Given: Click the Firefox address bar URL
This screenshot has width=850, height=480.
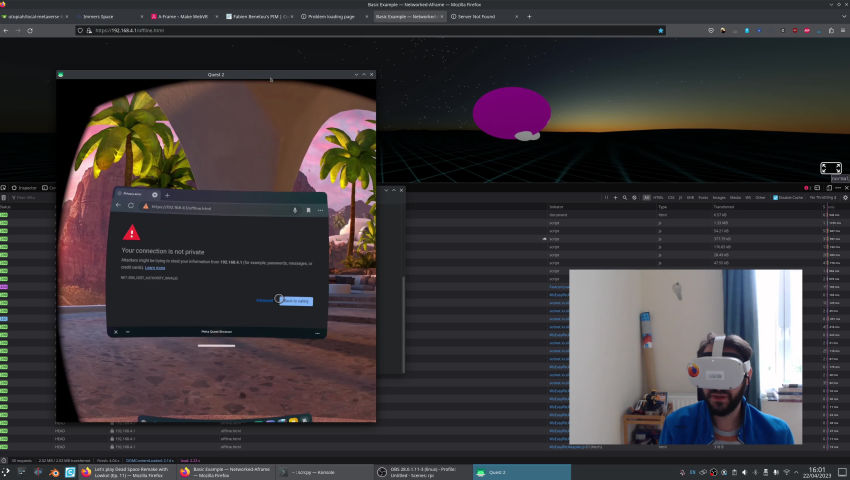Looking at the screenshot, I should pyautogui.click(x=130, y=30).
